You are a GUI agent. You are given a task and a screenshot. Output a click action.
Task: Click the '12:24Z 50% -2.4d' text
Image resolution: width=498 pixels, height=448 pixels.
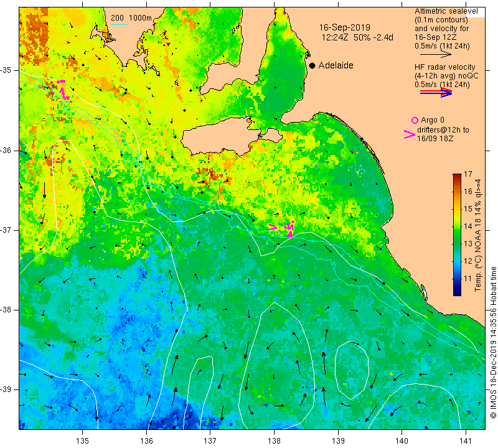(x=357, y=37)
